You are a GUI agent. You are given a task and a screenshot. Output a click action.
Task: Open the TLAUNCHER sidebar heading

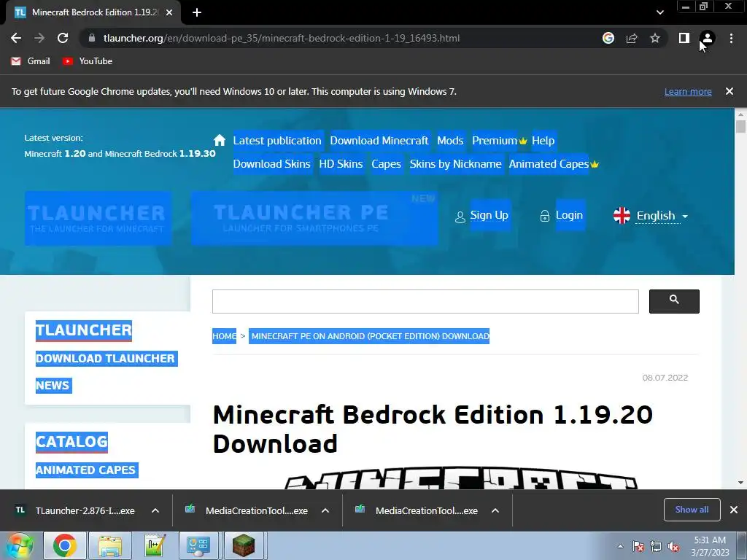pos(84,330)
